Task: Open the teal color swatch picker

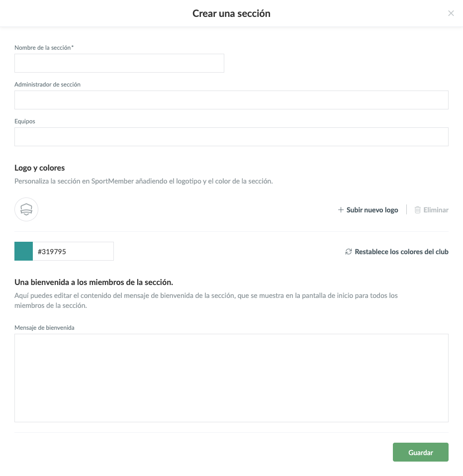Action: pos(23,251)
